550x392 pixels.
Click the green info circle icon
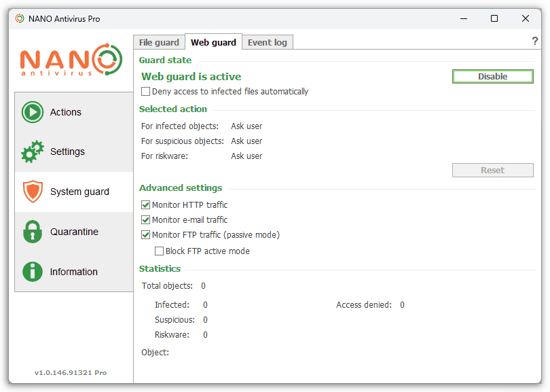(x=33, y=272)
